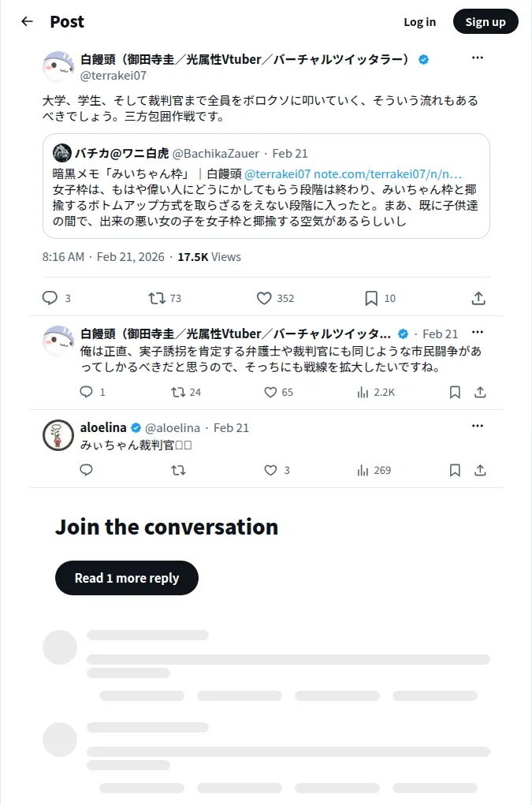The image size is (532, 805).
Task: Share aloelina's reply
Action: [480, 470]
